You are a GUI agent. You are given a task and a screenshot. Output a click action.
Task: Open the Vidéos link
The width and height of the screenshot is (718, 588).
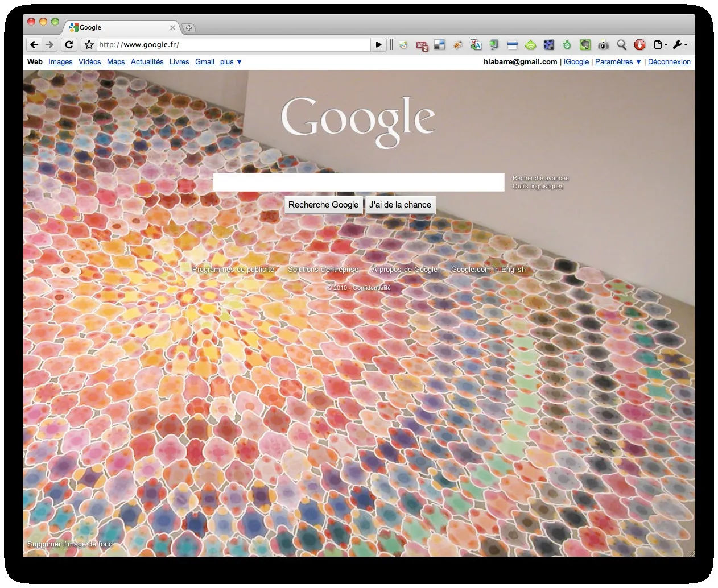tap(90, 62)
